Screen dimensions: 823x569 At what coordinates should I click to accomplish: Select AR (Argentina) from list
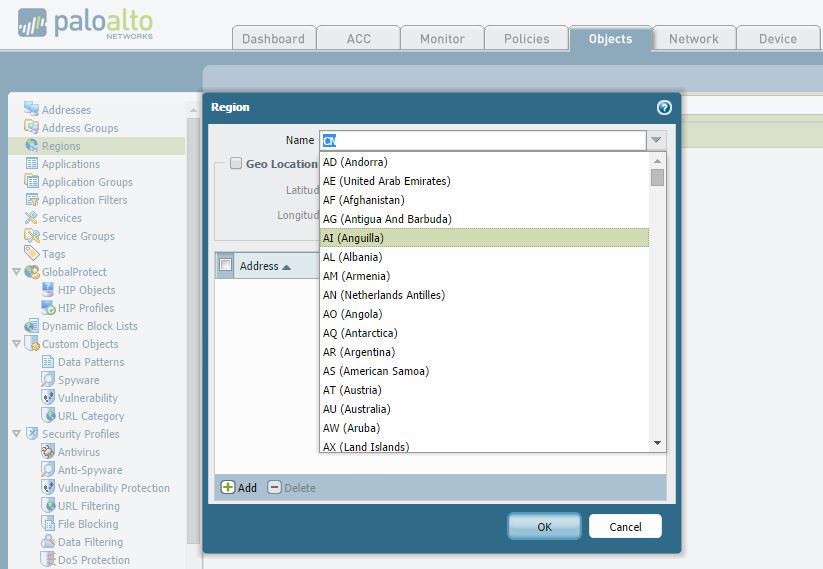point(484,352)
